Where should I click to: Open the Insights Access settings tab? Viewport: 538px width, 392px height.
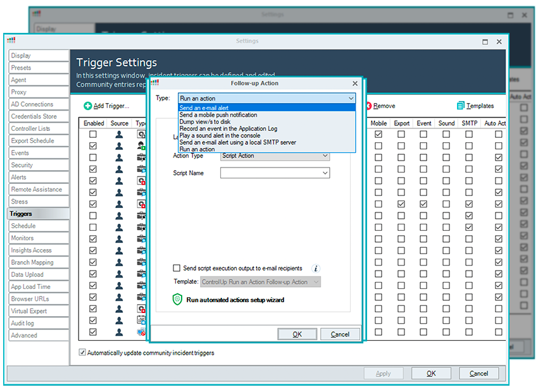tap(39, 250)
